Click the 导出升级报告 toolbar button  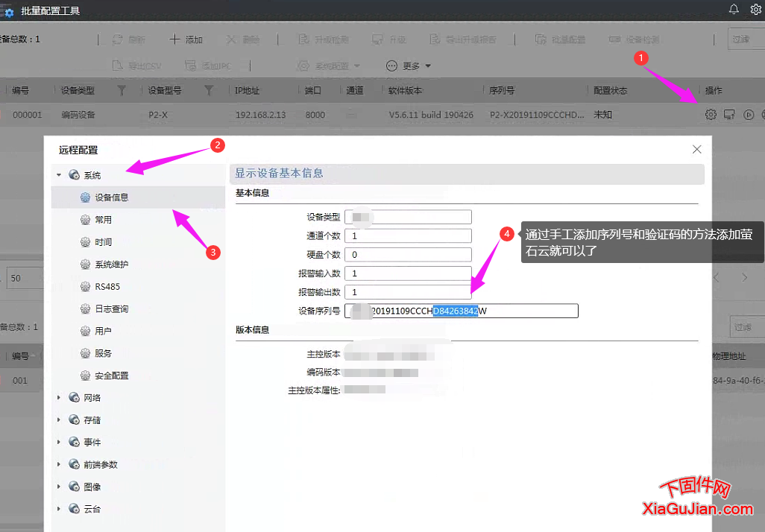coord(462,39)
